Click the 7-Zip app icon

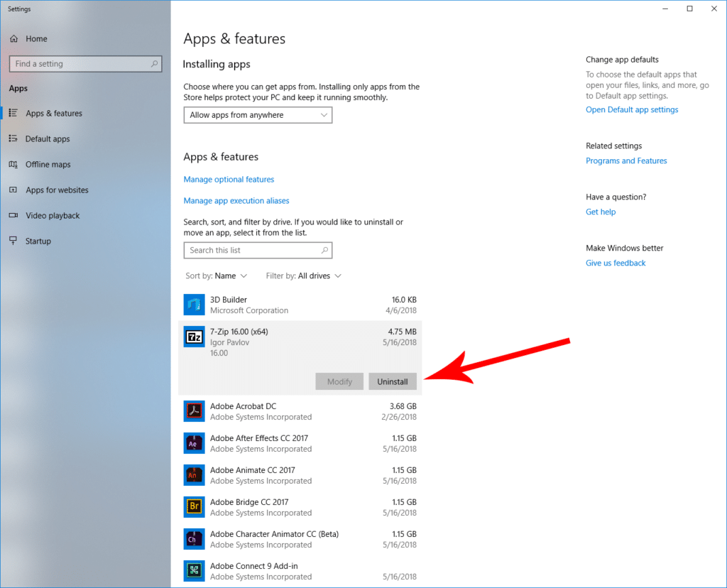point(194,337)
